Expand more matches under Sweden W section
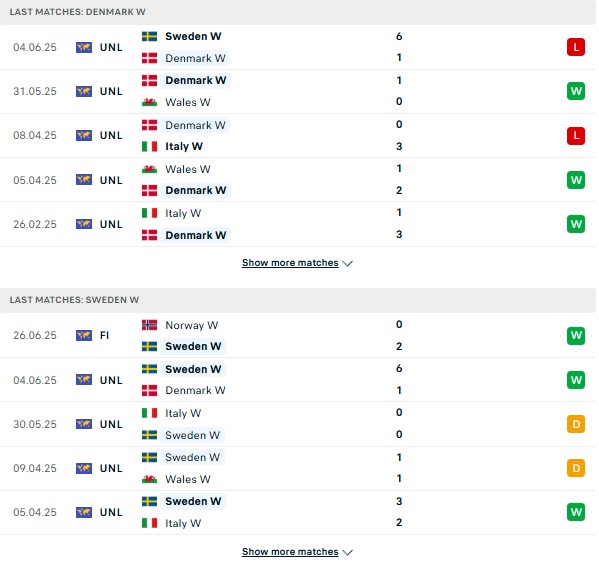 tap(297, 552)
